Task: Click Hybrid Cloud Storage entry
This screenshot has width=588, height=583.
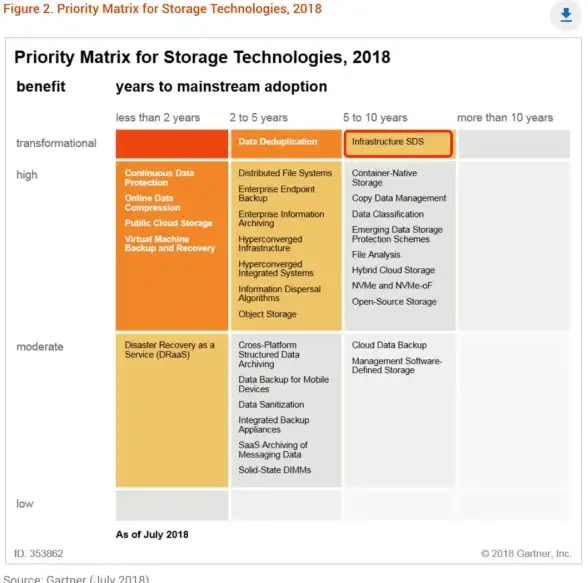Action: point(393,270)
